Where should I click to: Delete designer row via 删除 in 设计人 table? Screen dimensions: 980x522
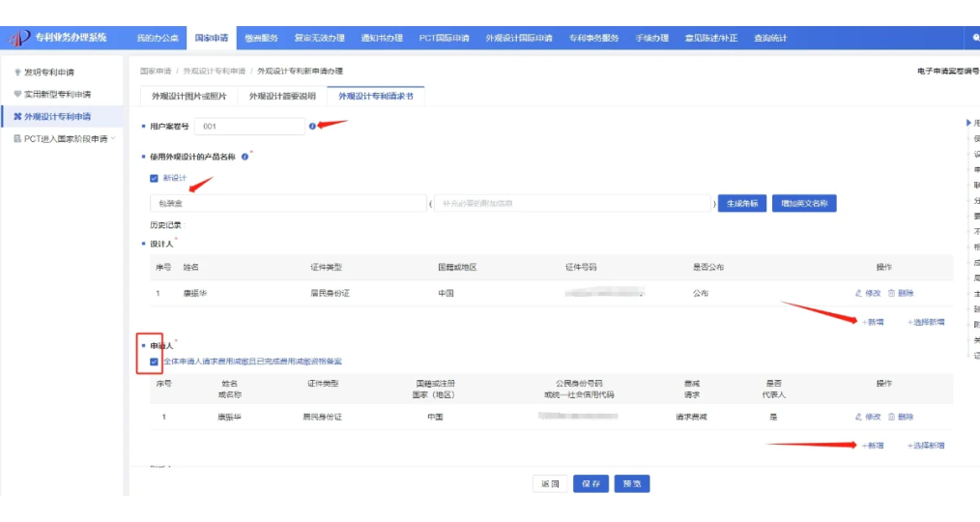tap(902, 293)
